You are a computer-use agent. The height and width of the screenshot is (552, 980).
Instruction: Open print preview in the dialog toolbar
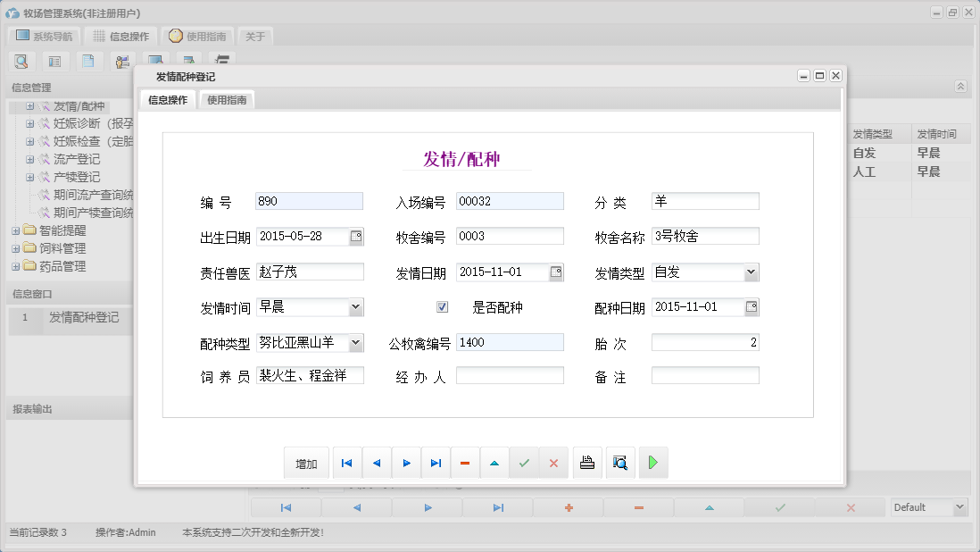click(x=620, y=463)
